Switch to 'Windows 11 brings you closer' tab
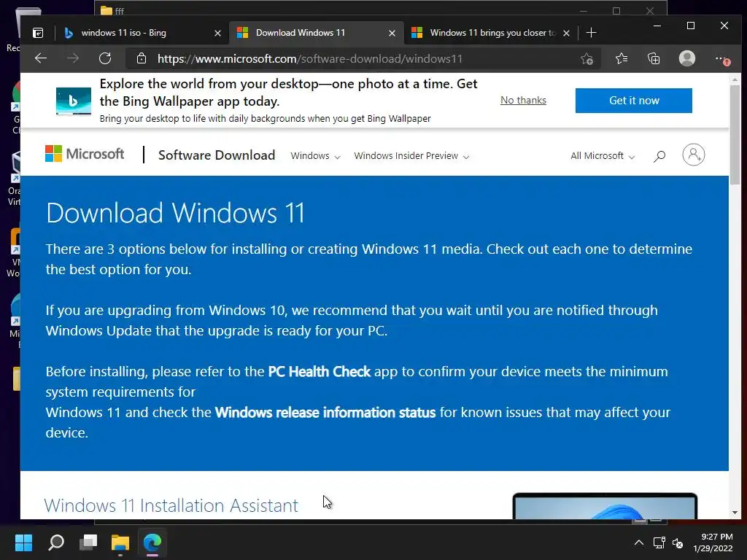This screenshot has height=560, width=747. 492,33
